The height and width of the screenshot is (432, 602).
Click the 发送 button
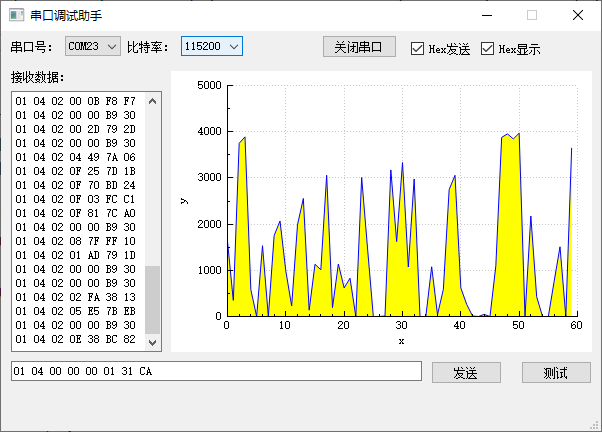point(465,372)
